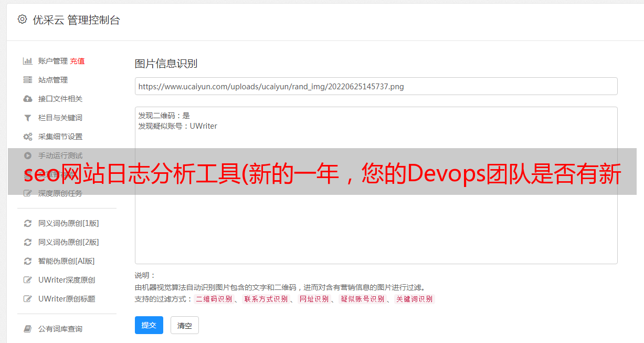The image size is (644, 343).
Task: Click the 联系方式识别 tag
Action: 266,299
